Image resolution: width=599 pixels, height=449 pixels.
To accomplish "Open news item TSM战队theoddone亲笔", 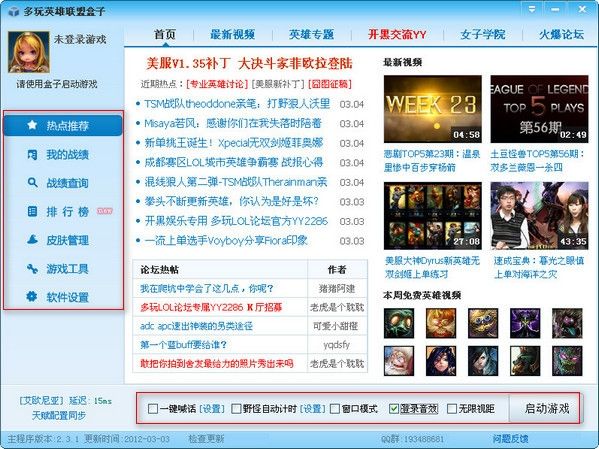I will coord(237,104).
